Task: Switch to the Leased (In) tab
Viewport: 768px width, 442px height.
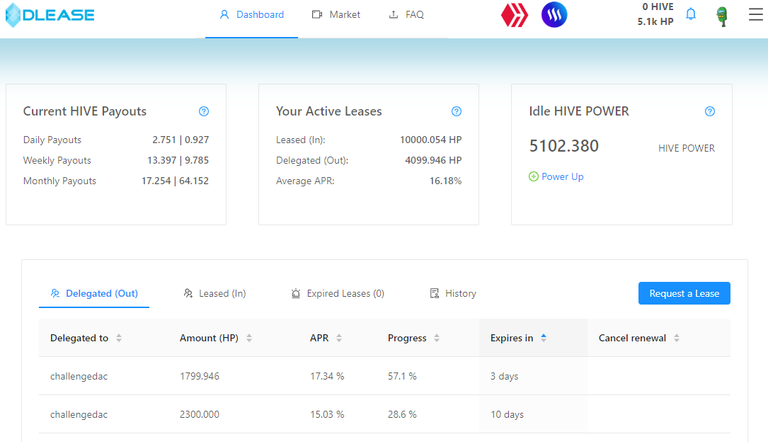Action: tap(214, 294)
